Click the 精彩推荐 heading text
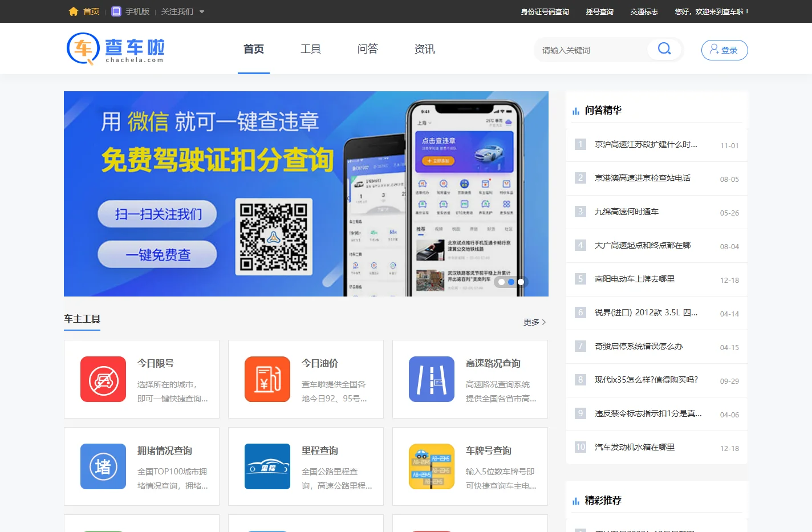812x532 pixels. click(x=603, y=500)
